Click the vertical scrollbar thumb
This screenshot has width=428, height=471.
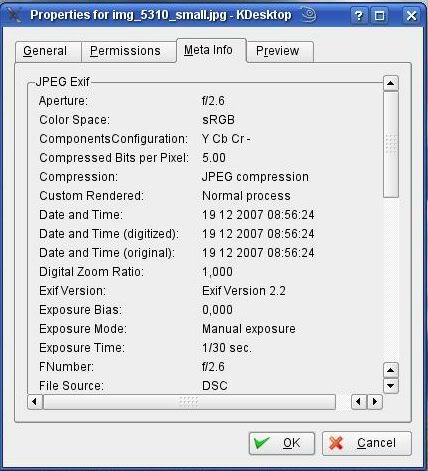coord(391,145)
